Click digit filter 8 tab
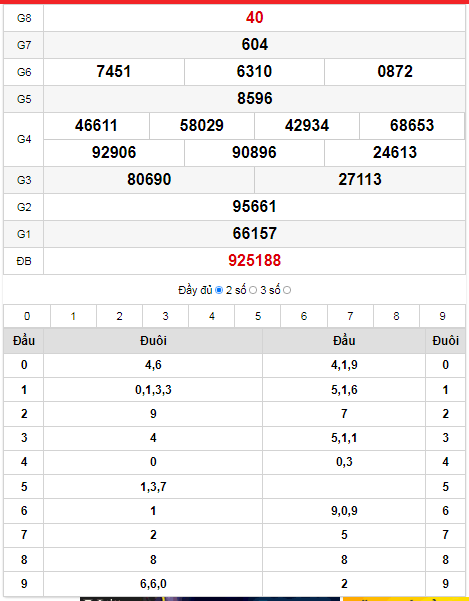Screen dimensions: 469x601 [x=396, y=316]
